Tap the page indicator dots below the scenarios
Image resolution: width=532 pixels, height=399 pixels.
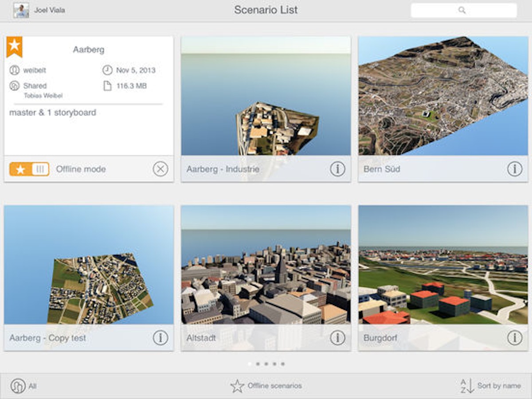(x=266, y=364)
